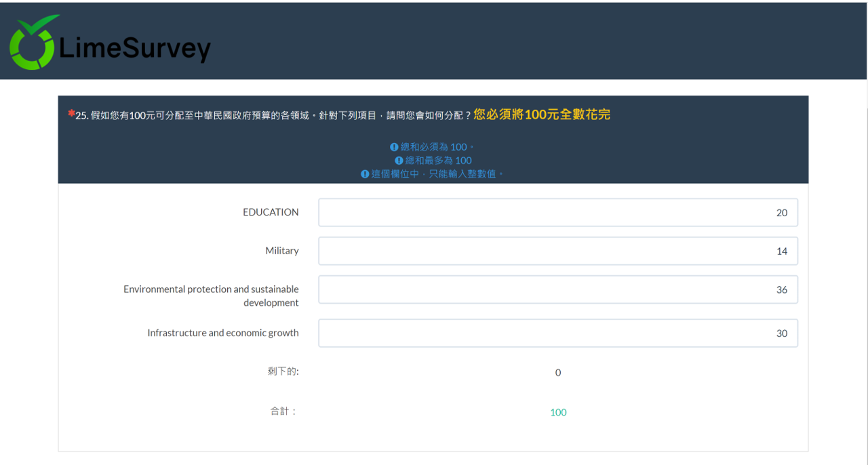The height and width of the screenshot is (465, 868).
Task: Click the EDUCATION label
Action: click(x=271, y=212)
